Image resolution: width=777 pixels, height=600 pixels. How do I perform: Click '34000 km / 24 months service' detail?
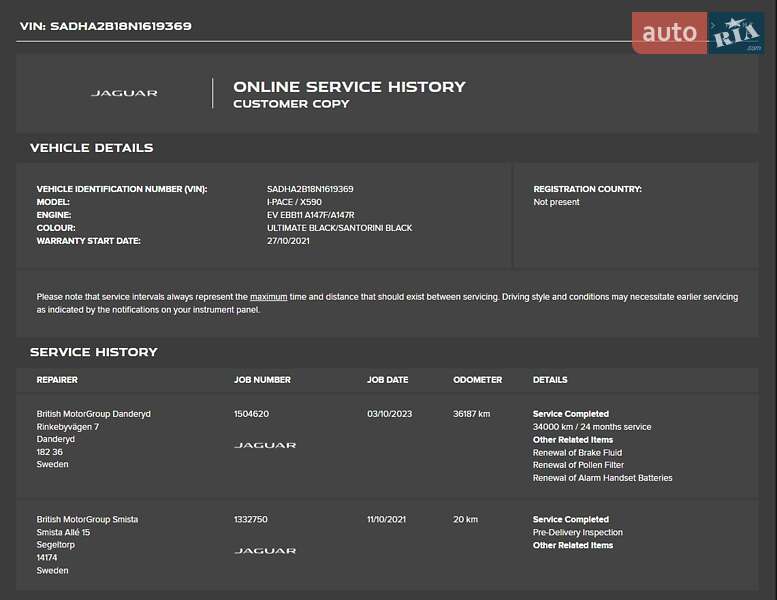click(592, 427)
